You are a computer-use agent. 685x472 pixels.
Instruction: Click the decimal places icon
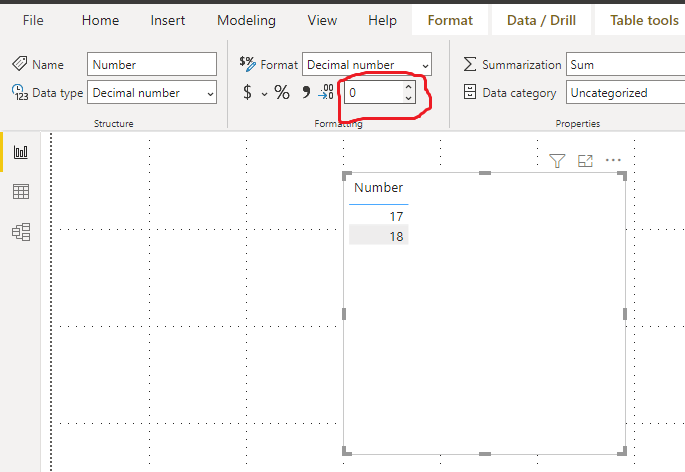(x=326, y=92)
